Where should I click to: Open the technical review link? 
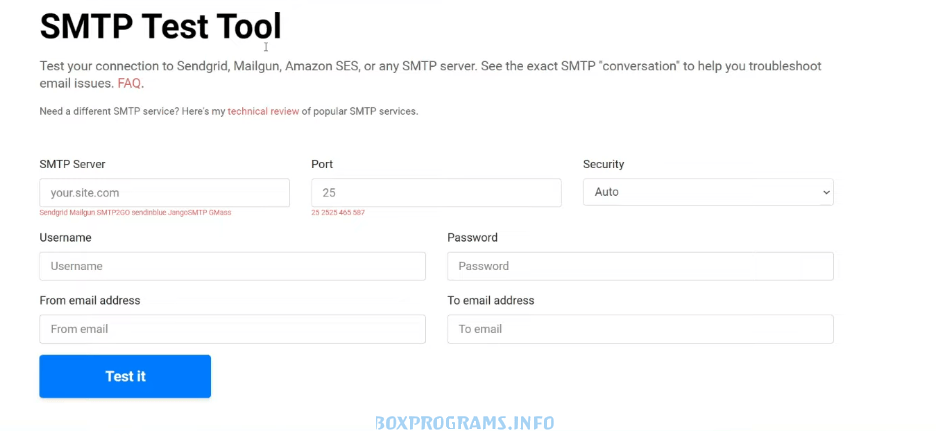click(263, 111)
